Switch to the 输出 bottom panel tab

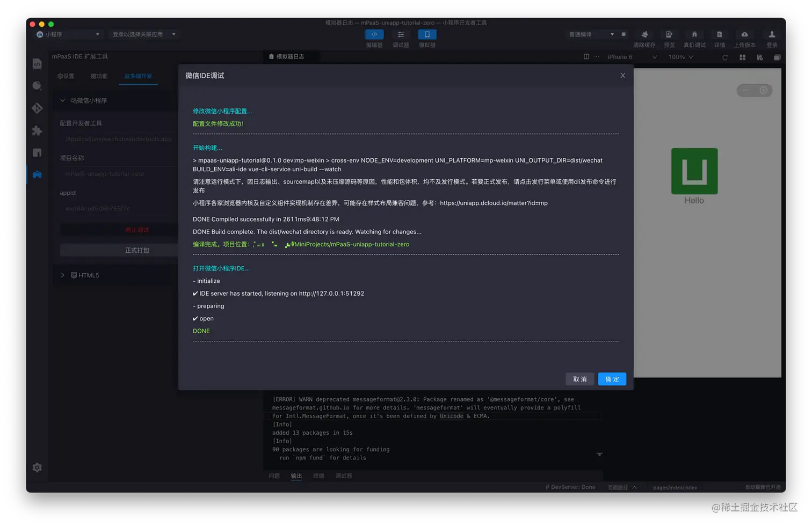tap(296, 476)
